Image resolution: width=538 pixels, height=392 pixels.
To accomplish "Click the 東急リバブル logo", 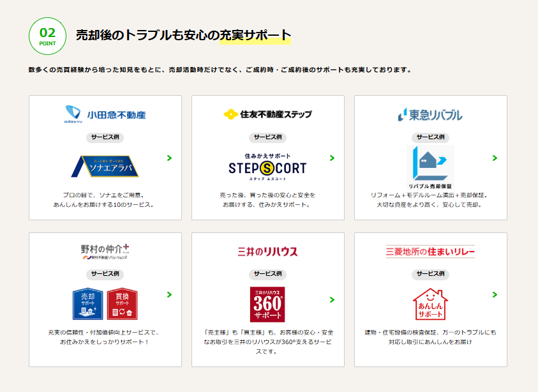I will coord(430,115).
